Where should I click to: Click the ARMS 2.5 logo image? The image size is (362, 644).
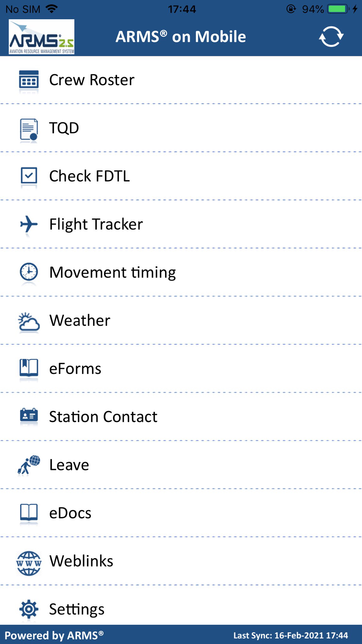41,37
